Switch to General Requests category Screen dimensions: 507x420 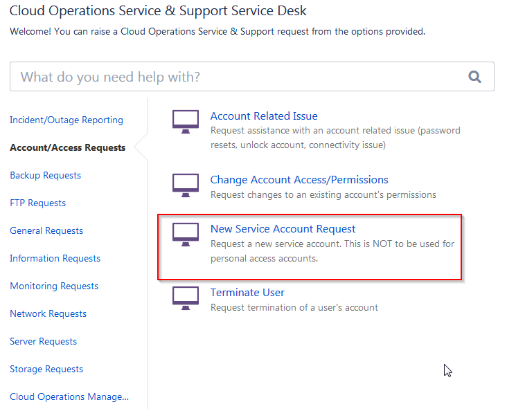point(46,230)
